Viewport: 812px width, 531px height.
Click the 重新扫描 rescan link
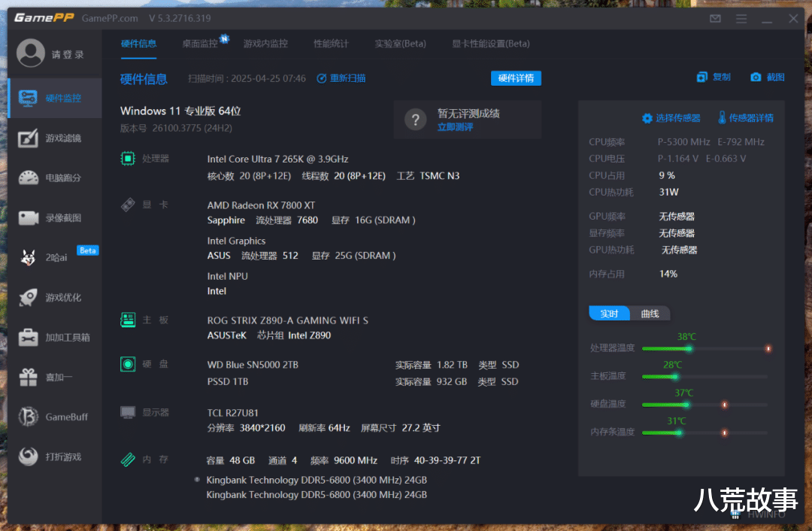341,78
